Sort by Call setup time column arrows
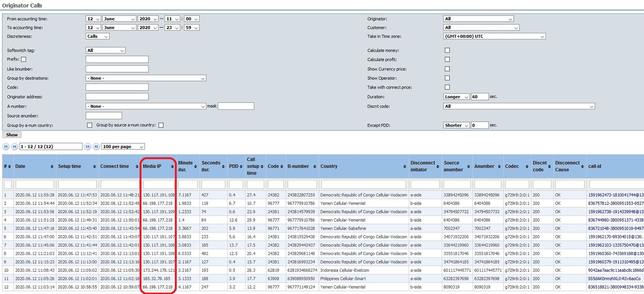 pos(262,166)
